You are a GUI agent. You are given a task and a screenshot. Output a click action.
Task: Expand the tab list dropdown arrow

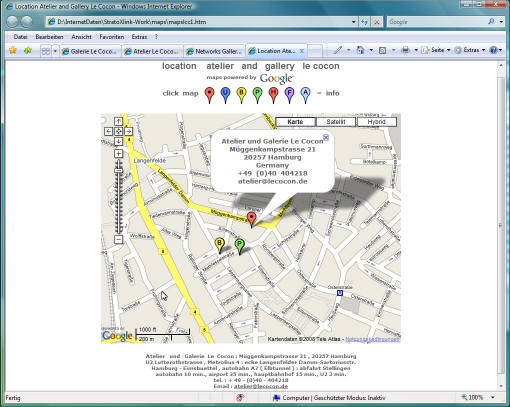point(55,51)
